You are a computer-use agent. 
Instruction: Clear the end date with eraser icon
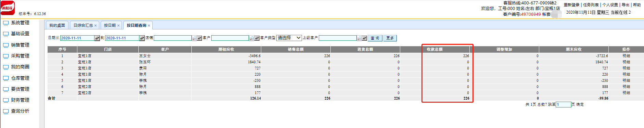click(x=142, y=38)
